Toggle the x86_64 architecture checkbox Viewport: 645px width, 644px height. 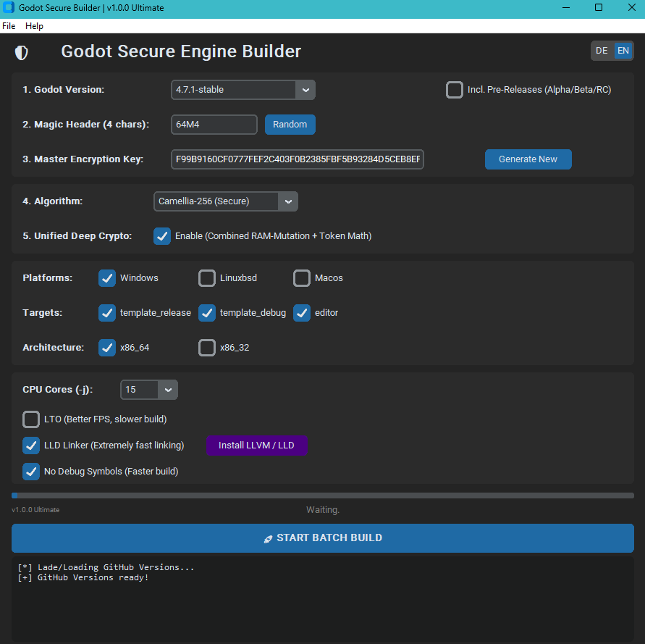pyautogui.click(x=107, y=348)
